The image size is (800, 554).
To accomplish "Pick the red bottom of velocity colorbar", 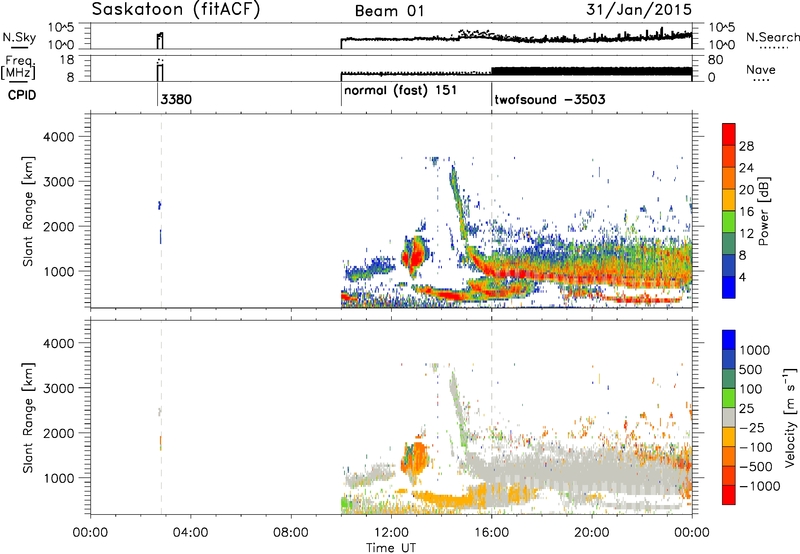I will click(729, 495).
